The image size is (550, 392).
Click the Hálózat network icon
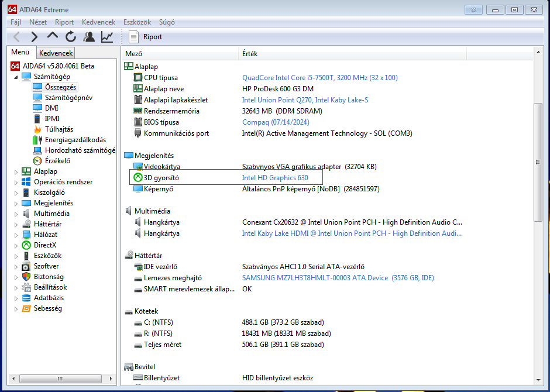coord(26,234)
